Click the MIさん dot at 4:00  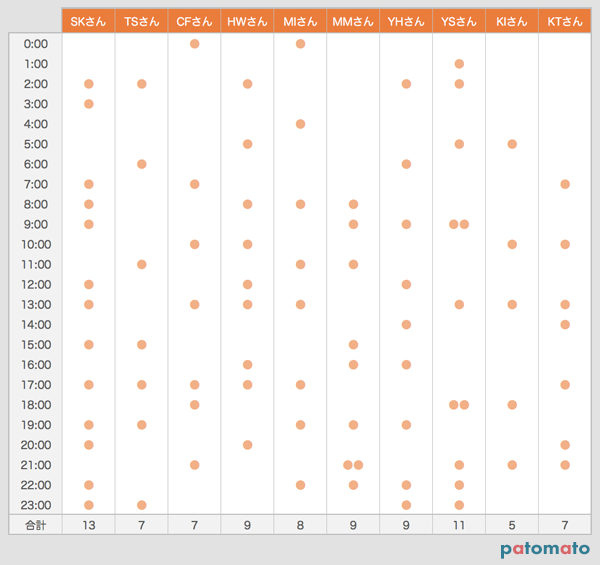pyautogui.click(x=300, y=124)
